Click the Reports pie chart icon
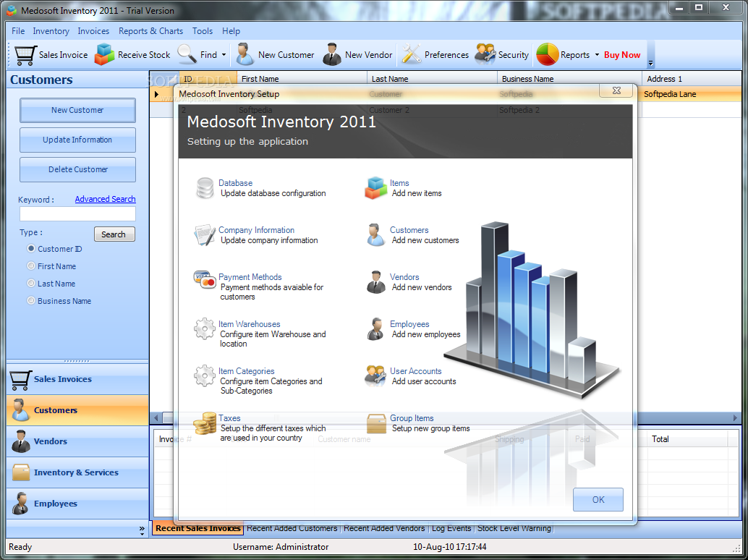 tap(547, 54)
